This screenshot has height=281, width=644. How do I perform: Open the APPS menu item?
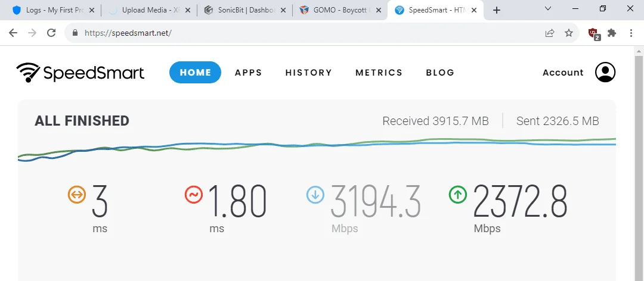point(249,73)
